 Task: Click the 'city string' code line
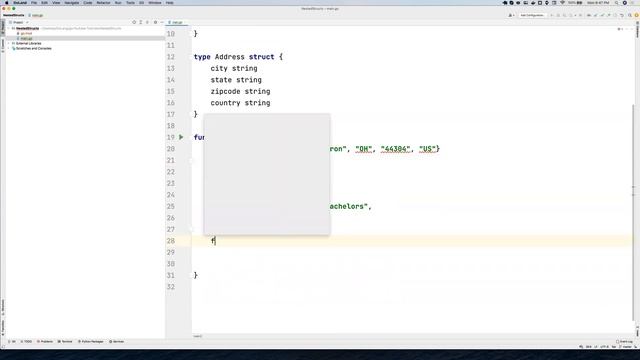tap(234, 69)
